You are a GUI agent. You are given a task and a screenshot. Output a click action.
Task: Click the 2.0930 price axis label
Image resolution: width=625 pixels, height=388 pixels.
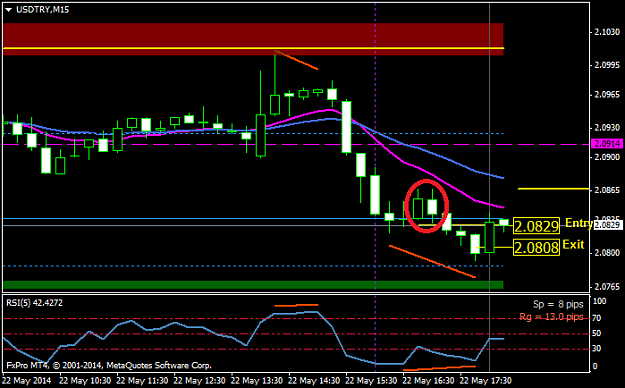point(607,128)
